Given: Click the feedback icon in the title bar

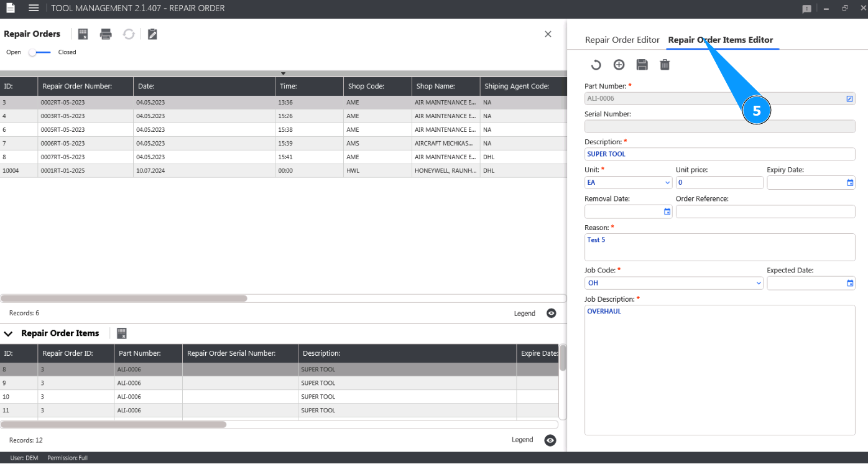Looking at the screenshot, I should click(x=807, y=9).
